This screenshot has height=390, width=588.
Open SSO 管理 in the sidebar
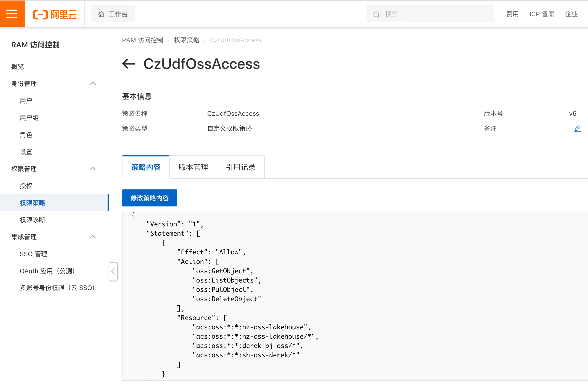(x=33, y=254)
